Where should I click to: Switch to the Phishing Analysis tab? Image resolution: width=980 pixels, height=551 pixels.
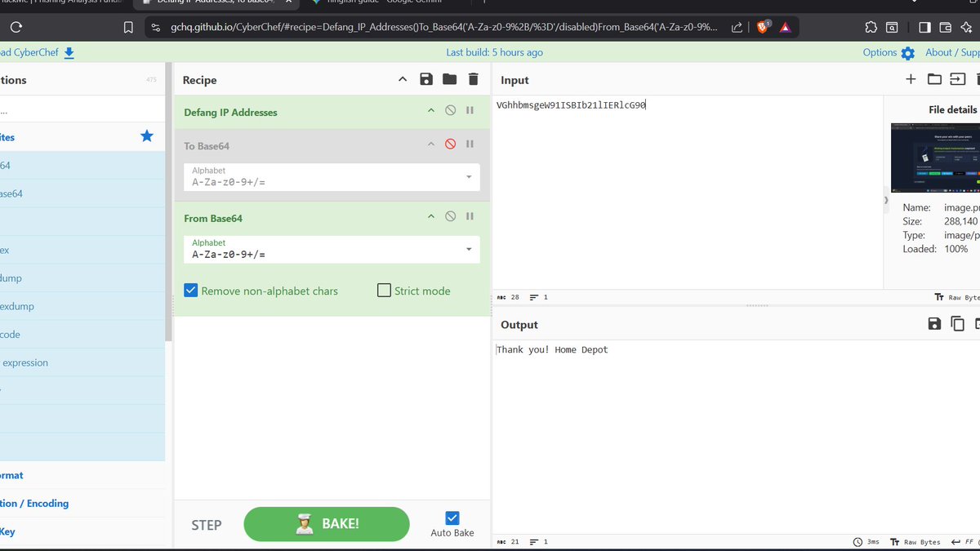pyautogui.click(x=61, y=2)
